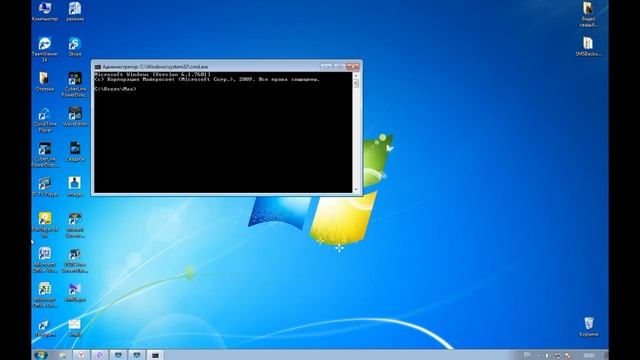
Task: Launch the Movavi Screen shortcut
Action: pyautogui.click(x=75, y=225)
